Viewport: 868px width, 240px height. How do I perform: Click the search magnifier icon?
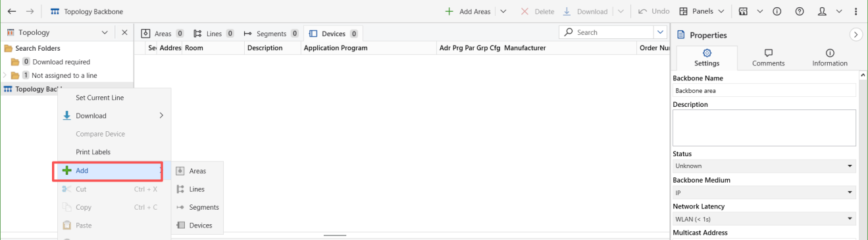(569, 32)
